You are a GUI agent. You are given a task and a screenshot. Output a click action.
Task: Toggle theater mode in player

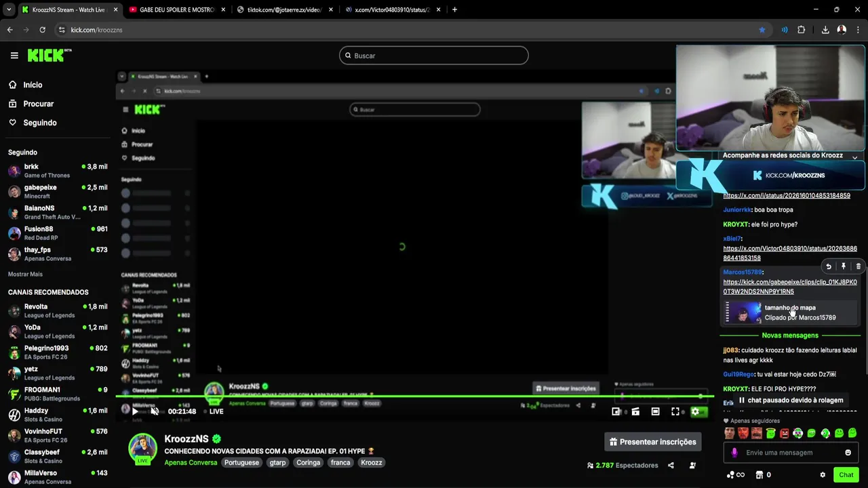[x=655, y=411]
